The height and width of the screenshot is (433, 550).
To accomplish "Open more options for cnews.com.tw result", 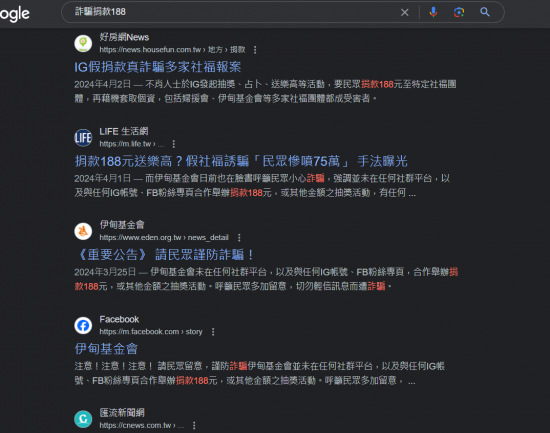I will tap(194, 425).
